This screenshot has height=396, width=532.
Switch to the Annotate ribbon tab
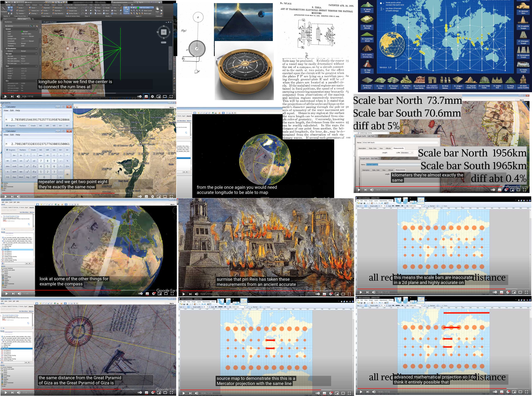21,5
